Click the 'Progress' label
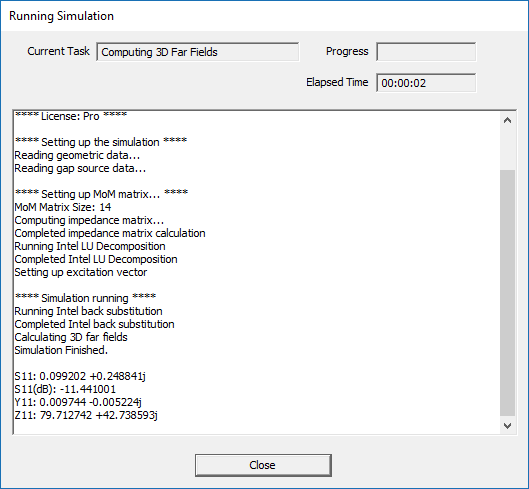 tap(347, 51)
